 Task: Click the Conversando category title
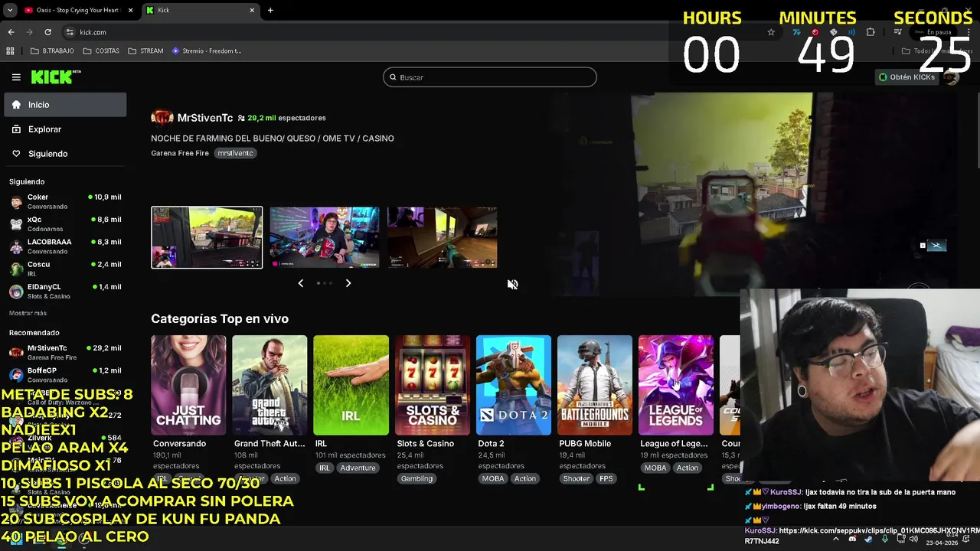point(179,444)
